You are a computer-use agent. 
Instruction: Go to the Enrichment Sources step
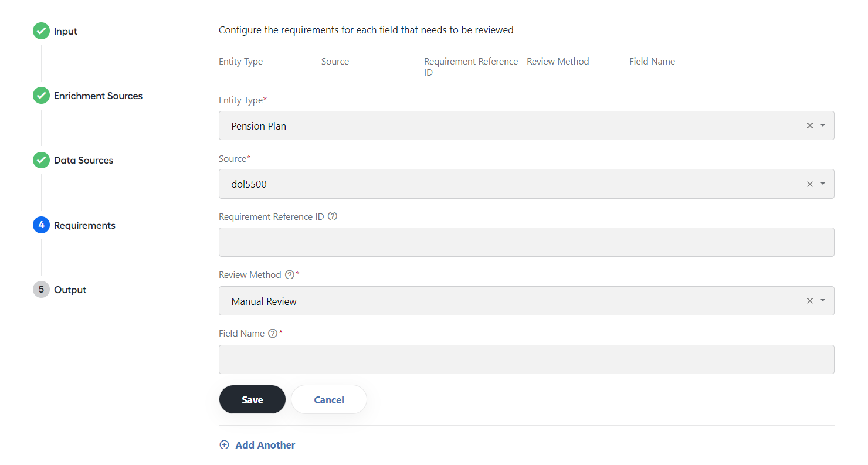(98, 96)
